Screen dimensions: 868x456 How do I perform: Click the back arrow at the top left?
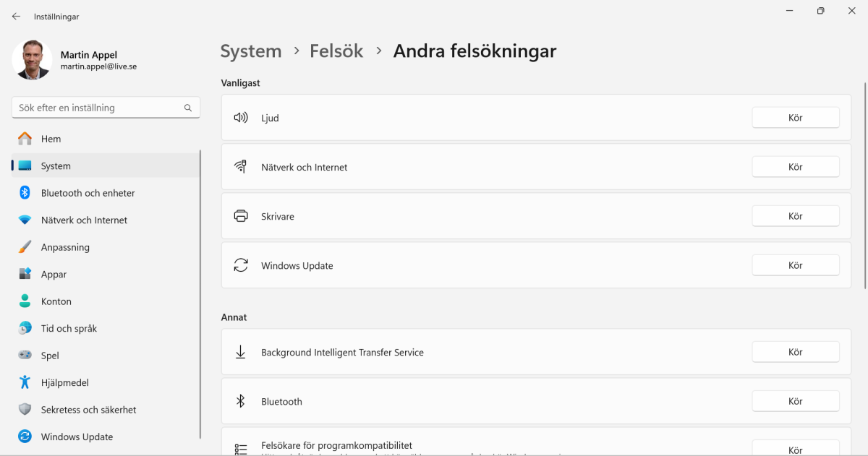(x=16, y=16)
